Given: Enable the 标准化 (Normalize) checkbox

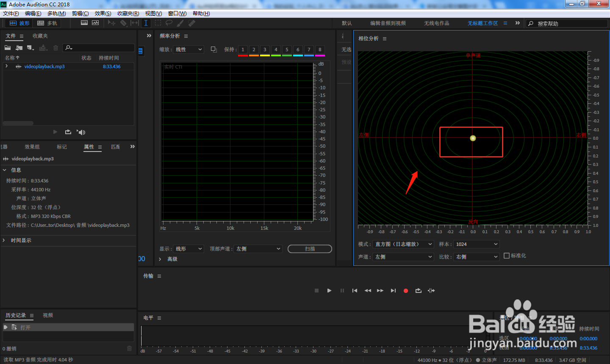Looking at the screenshot, I should [x=507, y=256].
